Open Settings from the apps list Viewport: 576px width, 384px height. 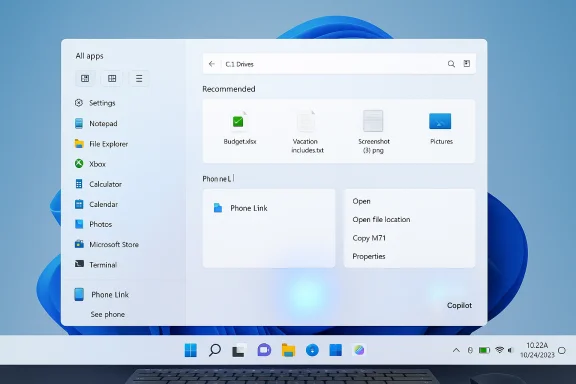[95, 103]
